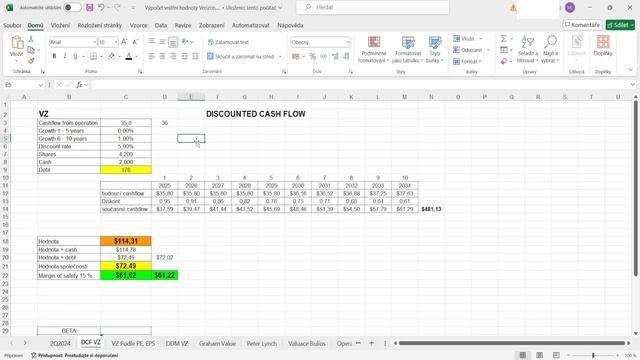
Task: Open Name Box dropdown arrow
Action: pos(40,85)
